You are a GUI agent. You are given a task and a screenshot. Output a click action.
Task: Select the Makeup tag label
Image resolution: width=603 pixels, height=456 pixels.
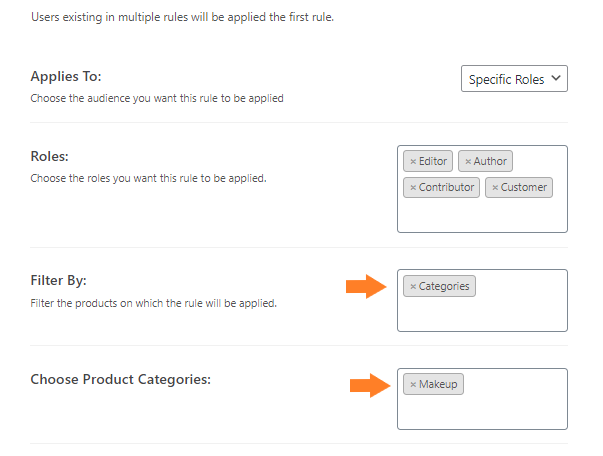tap(438, 384)
